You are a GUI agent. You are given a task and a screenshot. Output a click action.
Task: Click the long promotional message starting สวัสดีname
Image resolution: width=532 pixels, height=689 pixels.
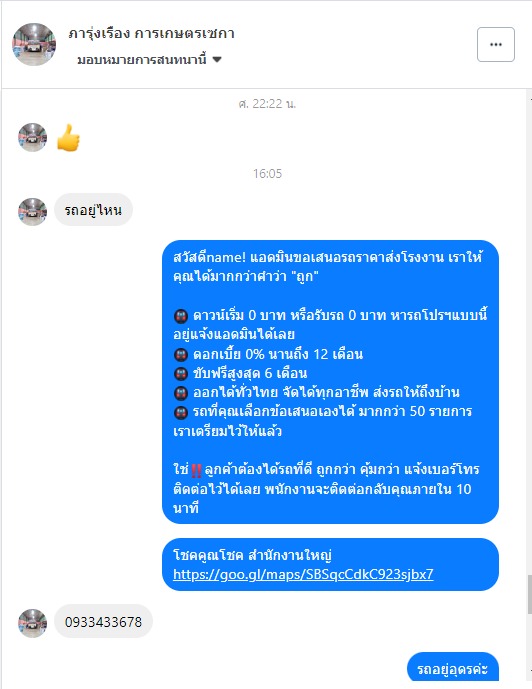click(330, 382)
